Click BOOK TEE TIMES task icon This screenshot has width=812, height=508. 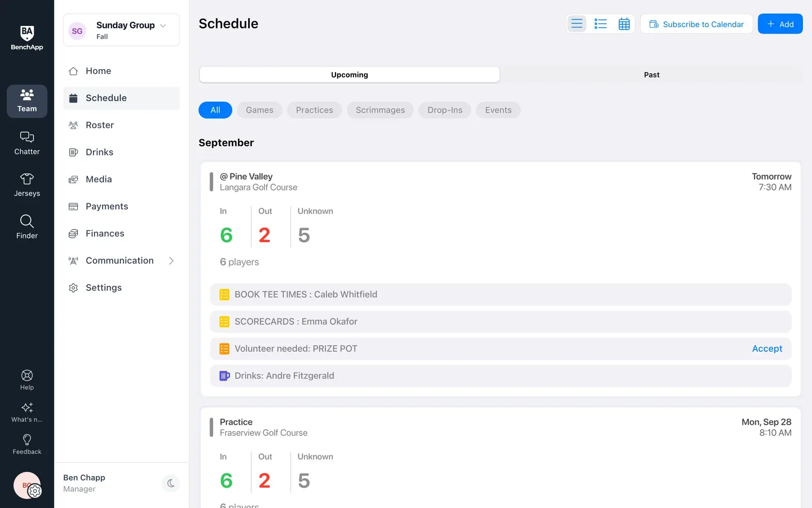click(224, 295)
